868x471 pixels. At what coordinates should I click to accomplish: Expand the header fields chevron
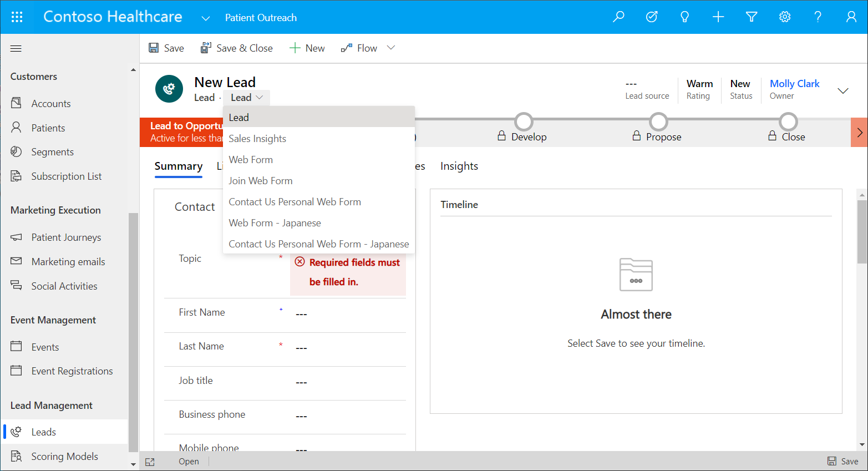(843, 91)
